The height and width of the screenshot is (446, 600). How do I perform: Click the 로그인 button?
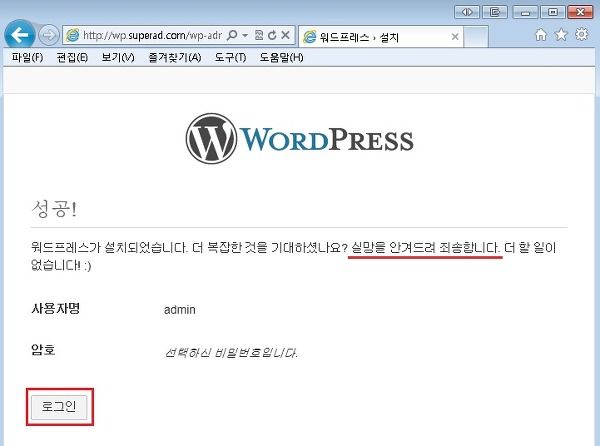(59, 407)
